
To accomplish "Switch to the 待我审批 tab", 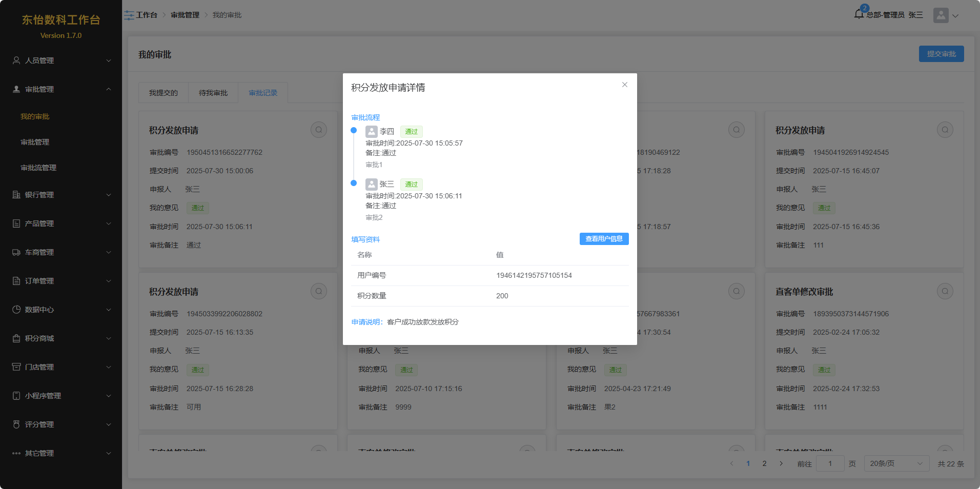I will (213, 93).
